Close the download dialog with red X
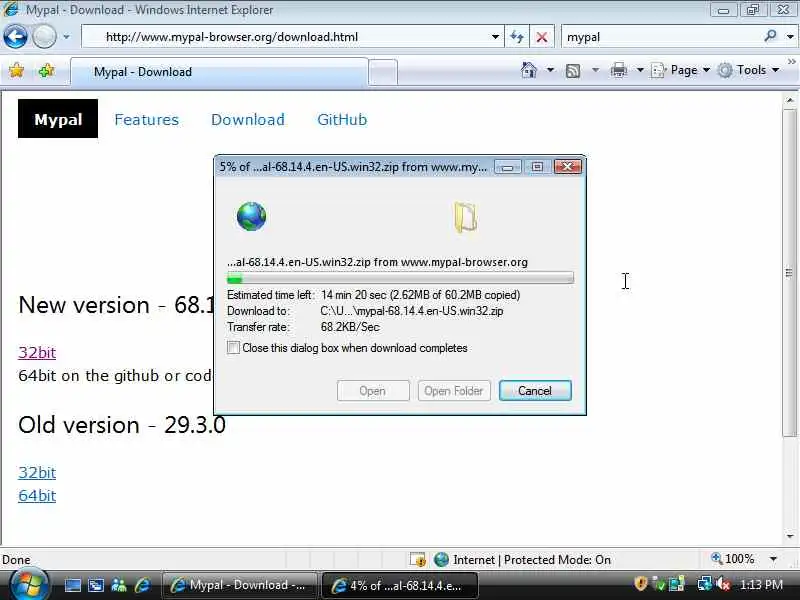This screenshot has width=800, height=600. [x=567, y=167]
